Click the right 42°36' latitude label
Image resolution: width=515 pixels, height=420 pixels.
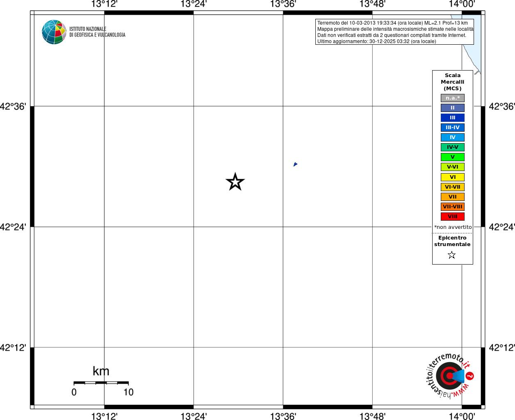tap(502, 106)
